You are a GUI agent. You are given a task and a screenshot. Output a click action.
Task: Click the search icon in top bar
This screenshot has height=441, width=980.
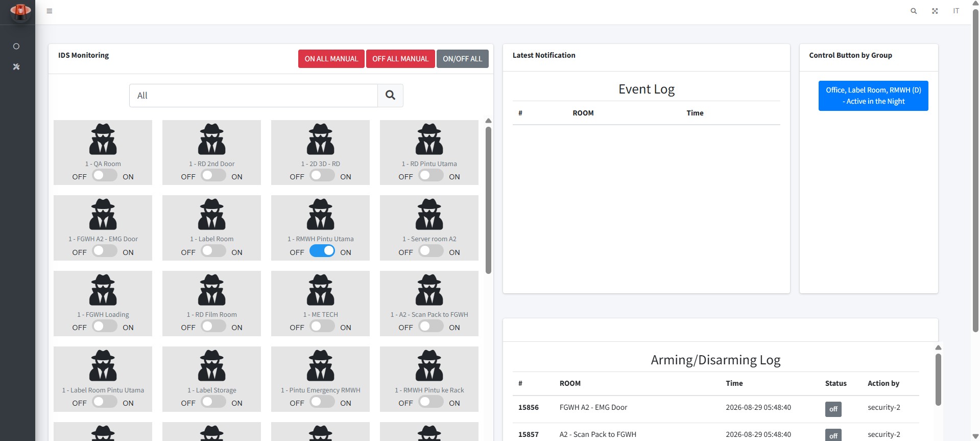point(914,11)
